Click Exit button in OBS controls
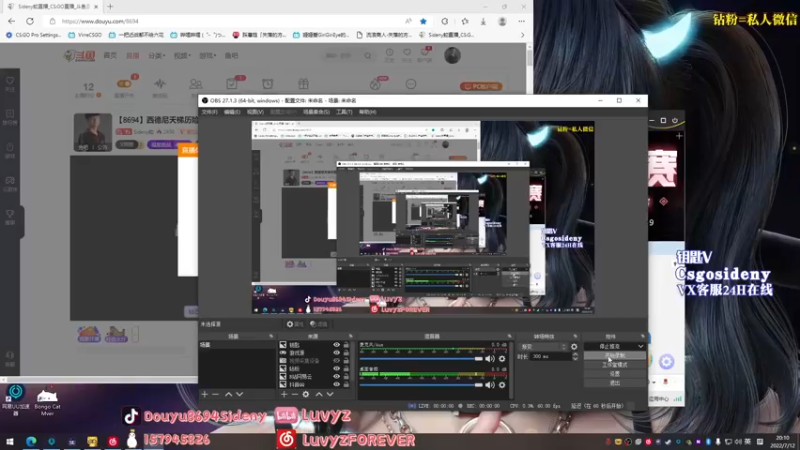 (x=615, y=383)
